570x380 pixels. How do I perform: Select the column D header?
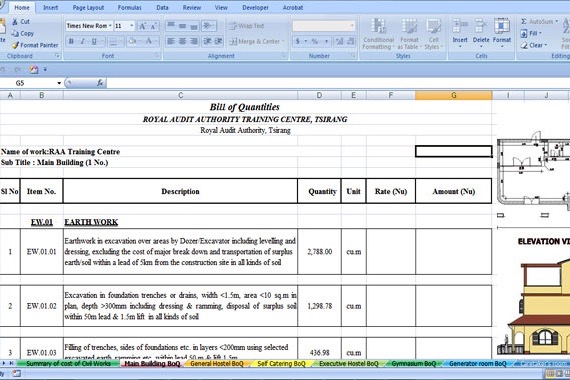click(319, 95)
